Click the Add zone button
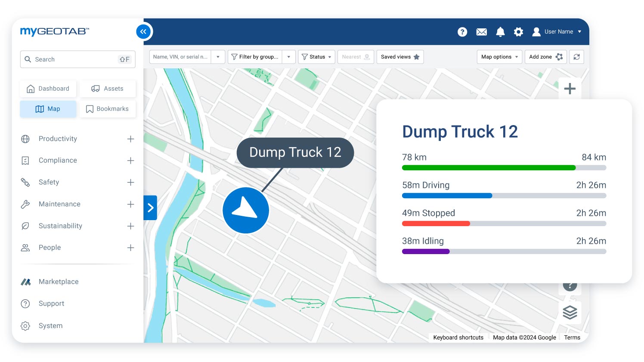Viewport: 644px width, 362px height. (x=545, y=56)
